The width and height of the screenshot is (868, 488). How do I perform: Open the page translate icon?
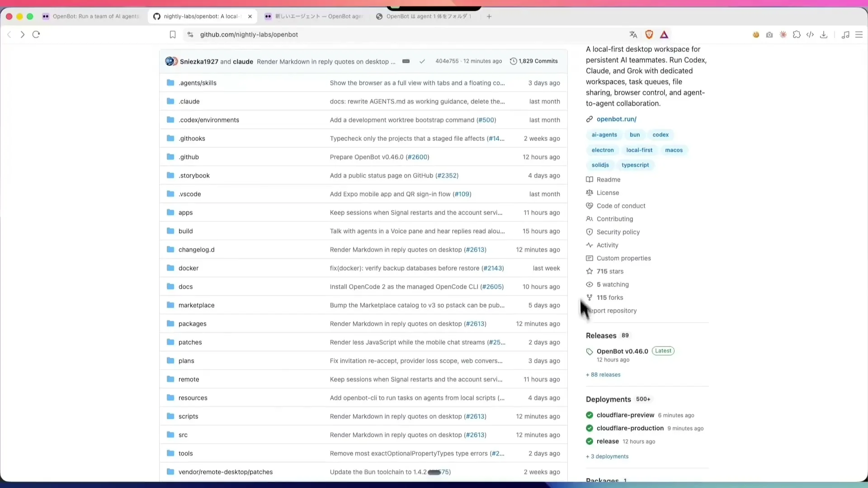[633, 34]
